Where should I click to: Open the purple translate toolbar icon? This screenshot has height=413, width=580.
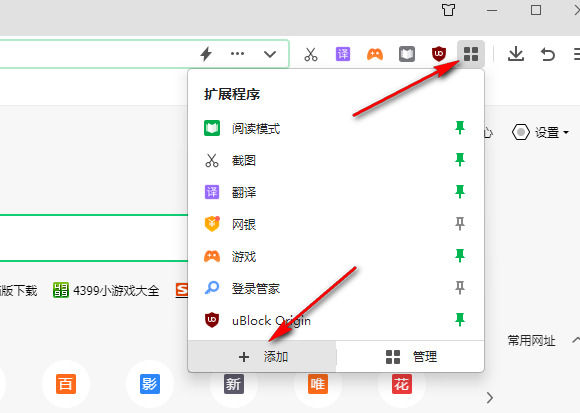343,54
